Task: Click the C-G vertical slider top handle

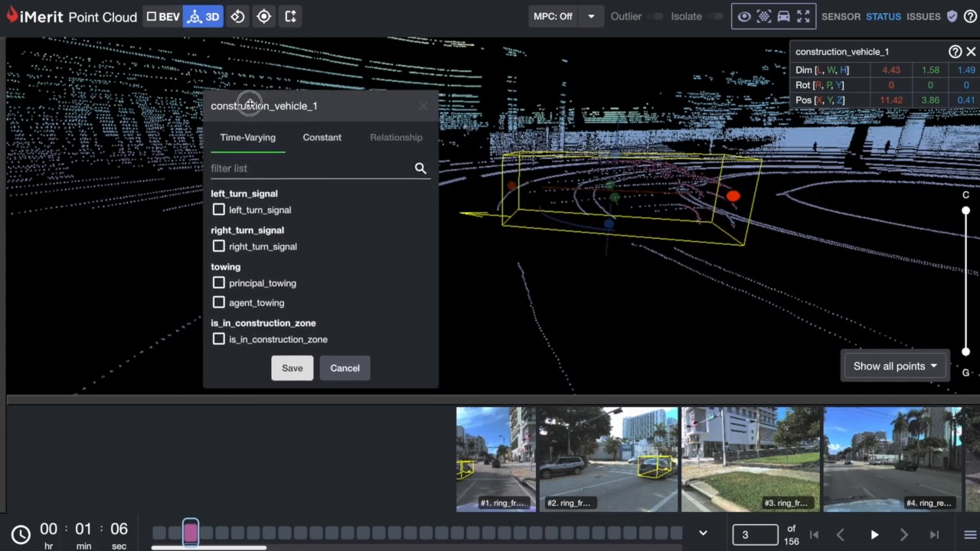Action: (966, 210)
